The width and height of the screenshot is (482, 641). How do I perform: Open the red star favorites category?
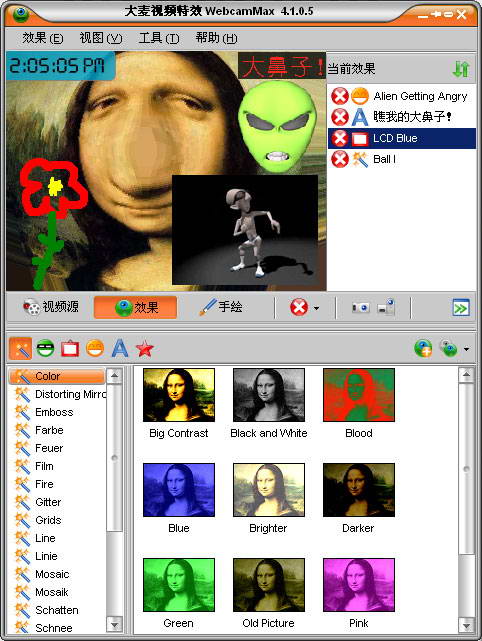point(144,349)
